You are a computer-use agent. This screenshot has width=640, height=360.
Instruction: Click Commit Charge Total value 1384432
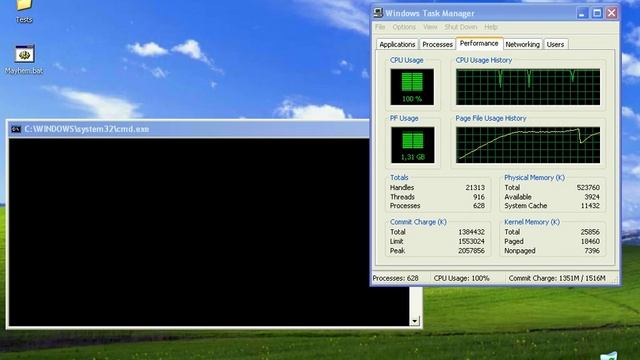[471, 232]
